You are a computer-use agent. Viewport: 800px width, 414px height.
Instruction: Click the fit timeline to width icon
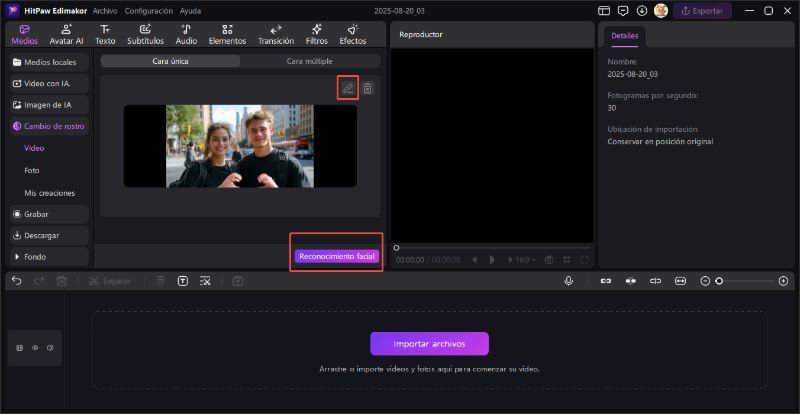coord(681,281)
